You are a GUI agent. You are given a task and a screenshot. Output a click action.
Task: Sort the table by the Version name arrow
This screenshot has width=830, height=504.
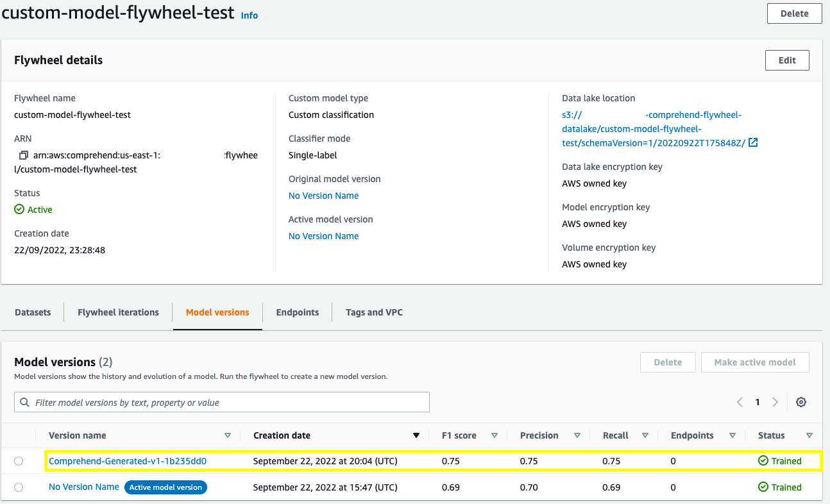click(x=227, y=435)
